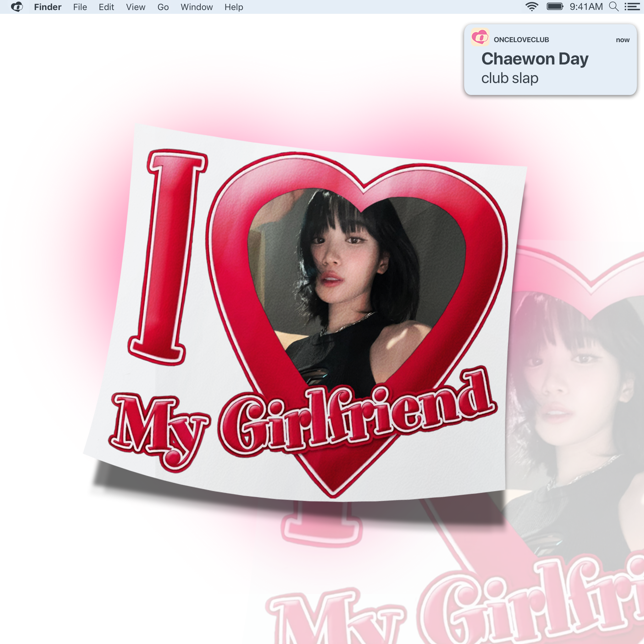Click the "club slap" notification text
644x644 pixels.
[510, 78]
